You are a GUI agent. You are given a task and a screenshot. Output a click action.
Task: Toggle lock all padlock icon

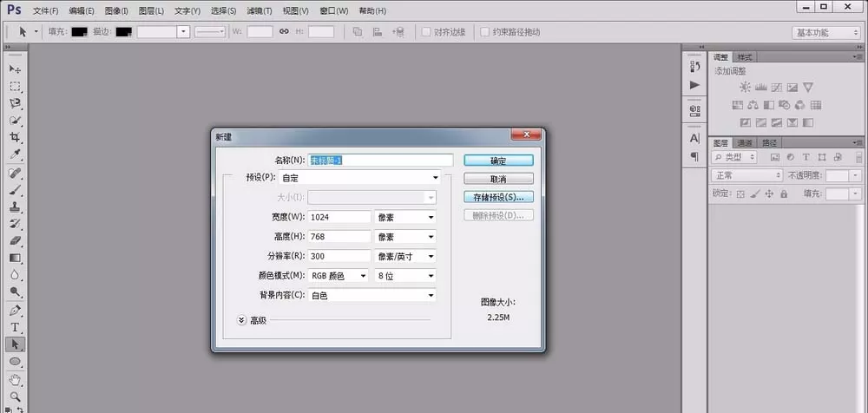(783, 193)
